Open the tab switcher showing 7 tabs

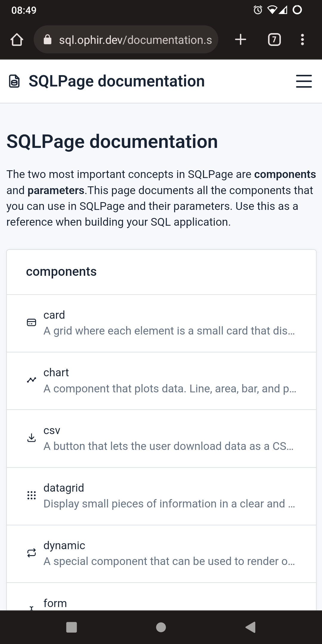(274, 40)
